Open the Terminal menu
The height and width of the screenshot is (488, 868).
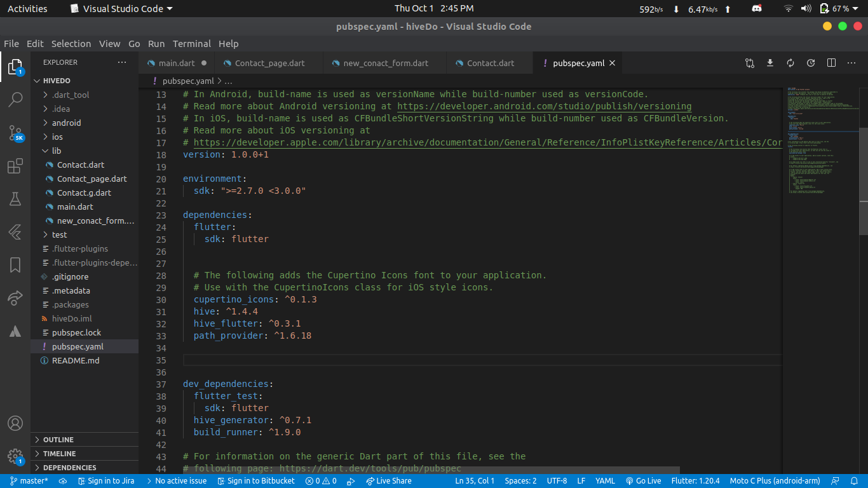(192, 44)
